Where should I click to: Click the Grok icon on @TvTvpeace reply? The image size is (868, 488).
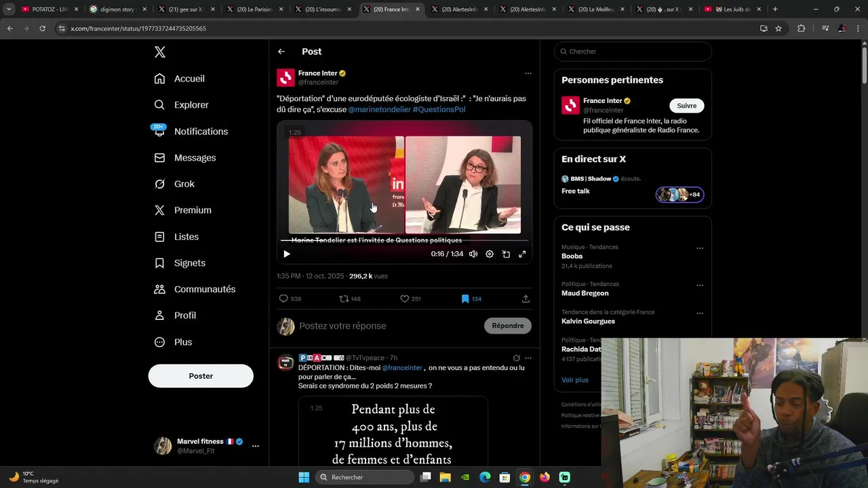click(516, 358)
